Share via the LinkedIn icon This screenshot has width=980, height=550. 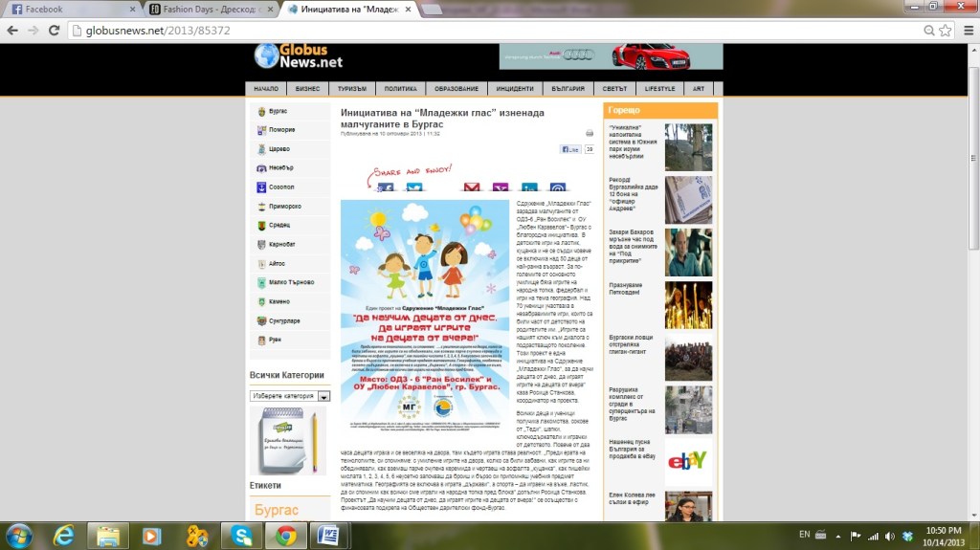click(x=529, y=188)
